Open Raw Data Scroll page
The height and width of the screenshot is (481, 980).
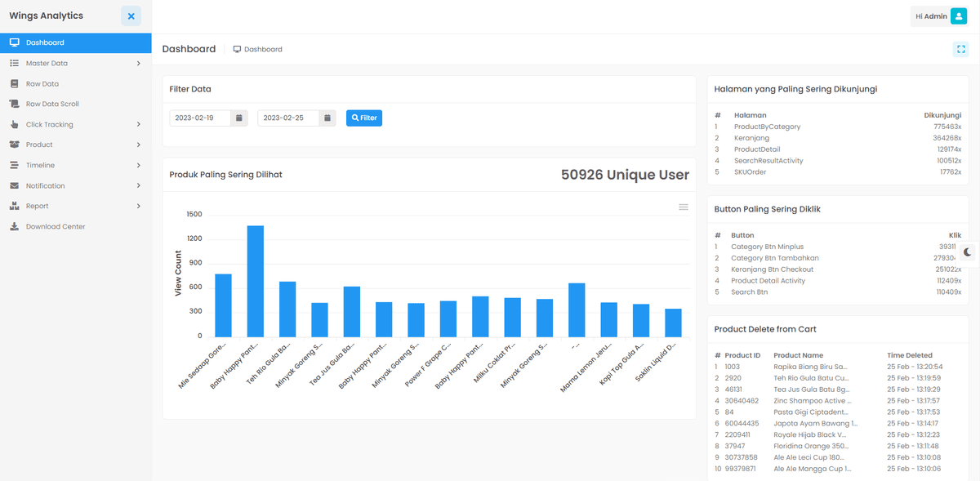pyautogui.click(x=52, y=104)
